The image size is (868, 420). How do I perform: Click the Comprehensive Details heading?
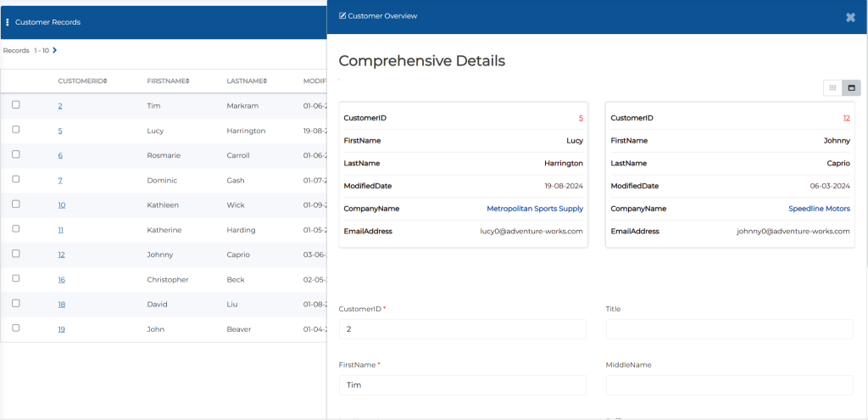point(422,61)
